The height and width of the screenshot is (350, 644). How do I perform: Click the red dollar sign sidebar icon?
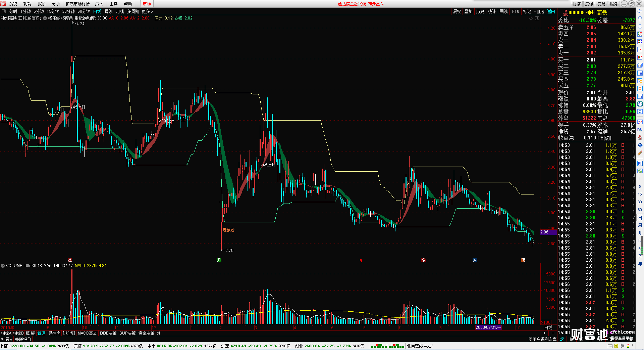(x=640, y=137)
